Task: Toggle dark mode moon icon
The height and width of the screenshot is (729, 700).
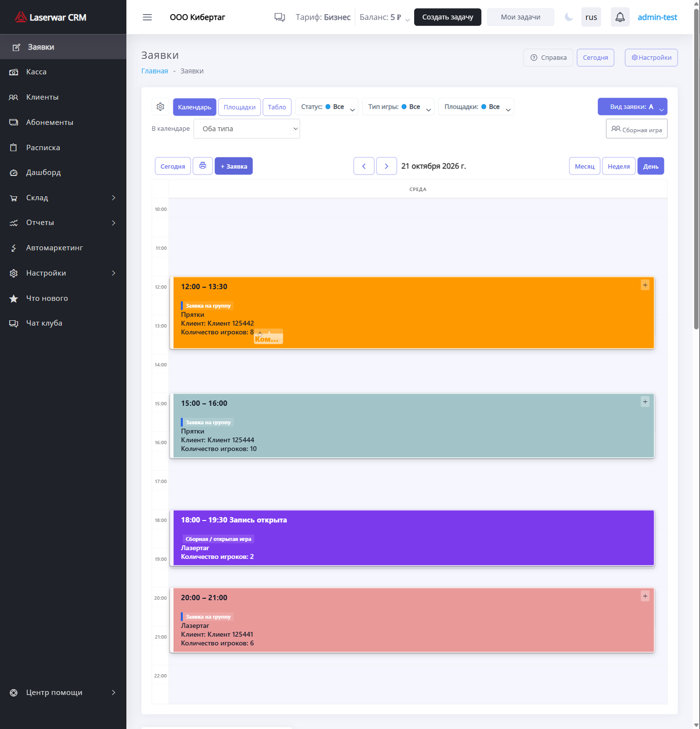Action: pos(569,17)
